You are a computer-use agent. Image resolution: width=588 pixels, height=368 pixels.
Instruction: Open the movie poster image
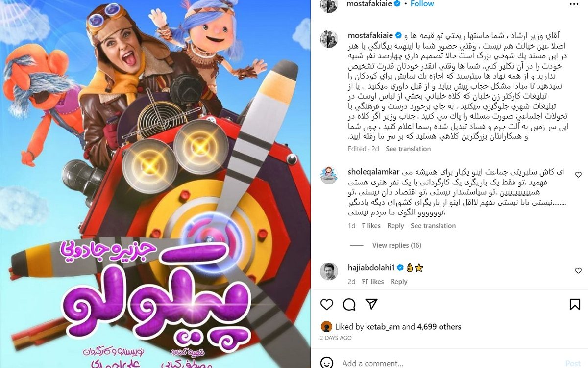click(x=155, y=184)
